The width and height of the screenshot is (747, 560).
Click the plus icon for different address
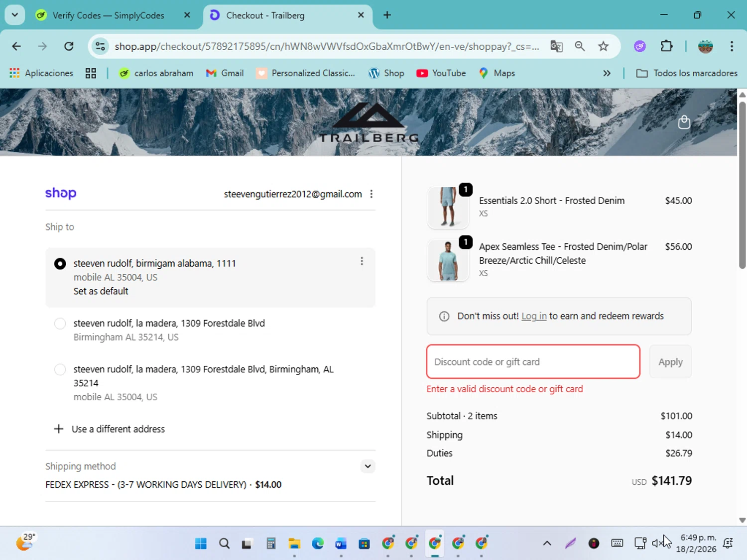[59, 429]
